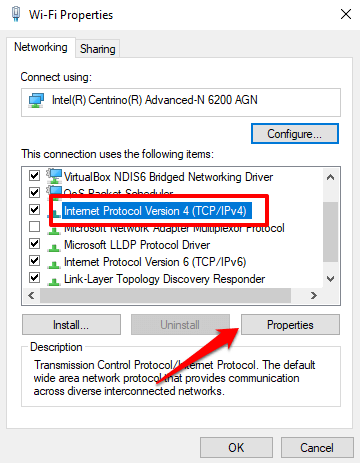Viewport: 360px width, 463px height.
Task: Select Internet Protocol Version 4 (TCP/IPv4) item
Action: [155, 211]
